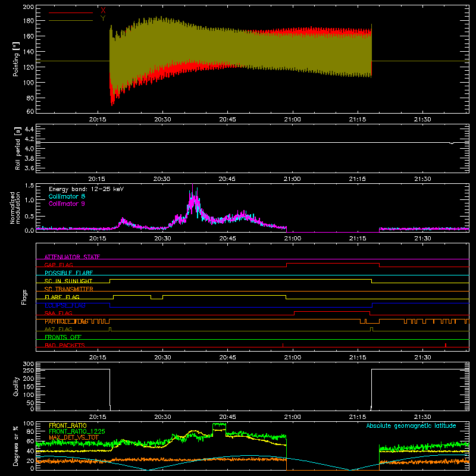Image resolution: width=476 pixels, height=476 pixels.
Task: Select the MAX_DET_VS_TOT legend entry
Action: click(74, 437)
